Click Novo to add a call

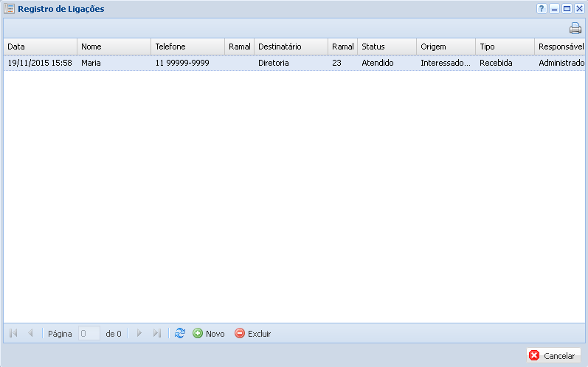pyautogui.click(x=209, y=334)
